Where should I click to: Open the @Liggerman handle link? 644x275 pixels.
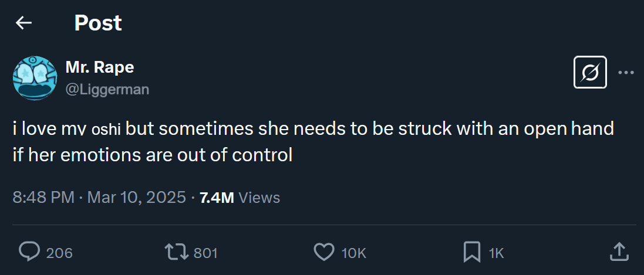(107, 90)
